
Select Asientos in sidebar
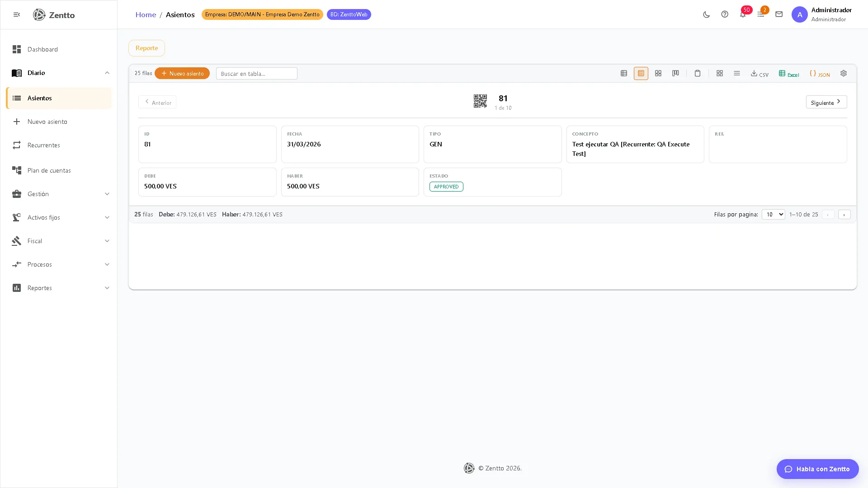[59, 98]
